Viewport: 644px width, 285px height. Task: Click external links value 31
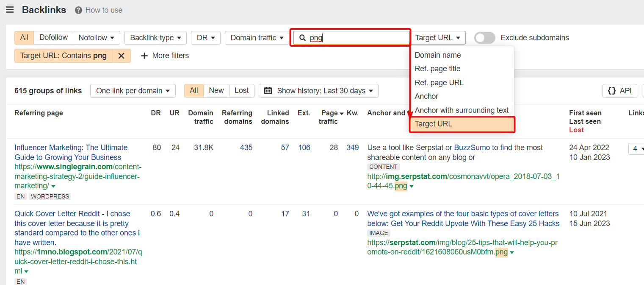point(306,214)
